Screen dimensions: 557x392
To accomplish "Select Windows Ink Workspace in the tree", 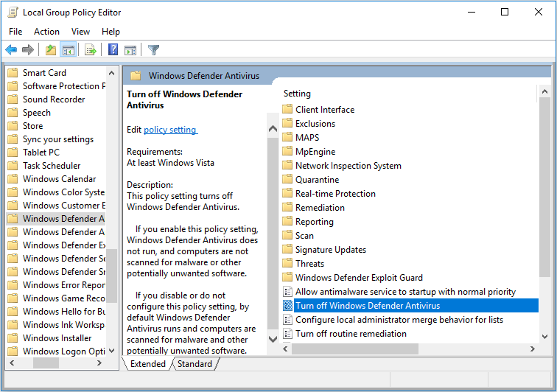I will tap(63, 324).
